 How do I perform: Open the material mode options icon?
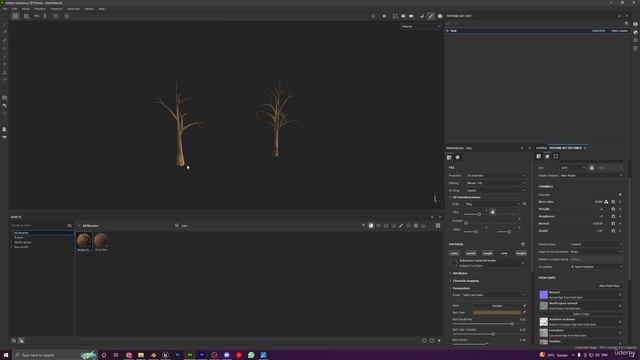tap(523, 244)
